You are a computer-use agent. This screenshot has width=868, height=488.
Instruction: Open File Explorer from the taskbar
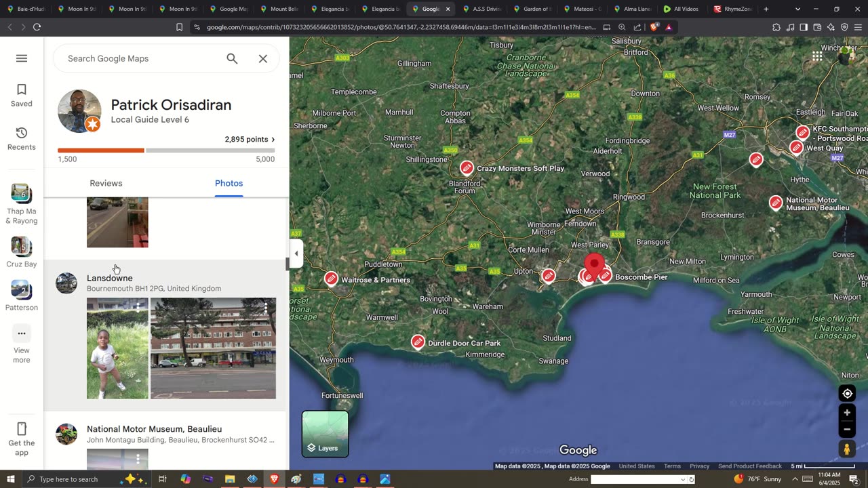[x=230, y=479]
